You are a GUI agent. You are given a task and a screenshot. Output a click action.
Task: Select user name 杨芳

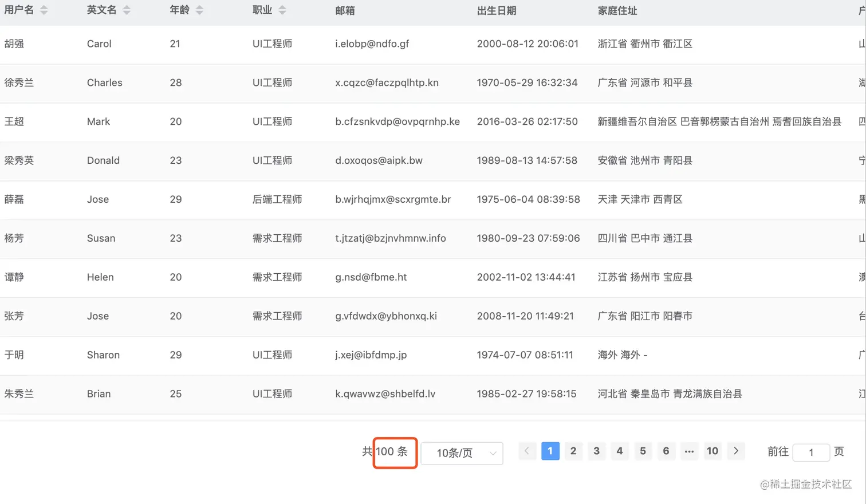coord(14,238)
